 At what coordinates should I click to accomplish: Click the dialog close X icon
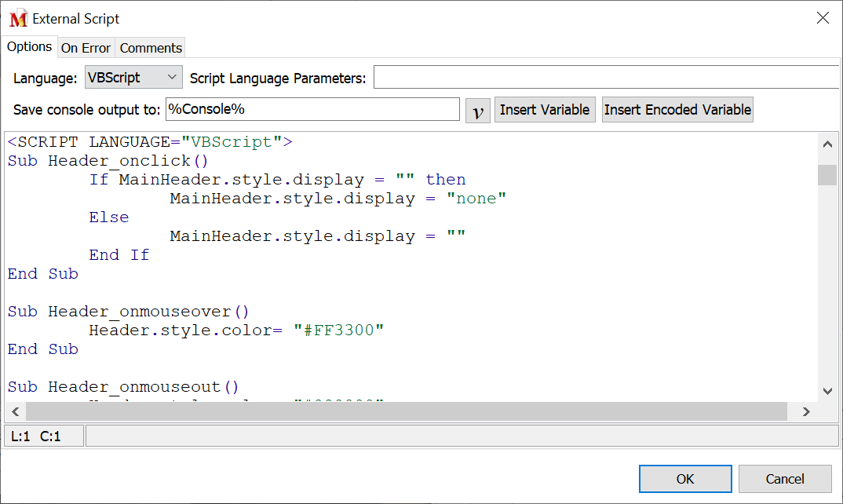click(823, 17)
